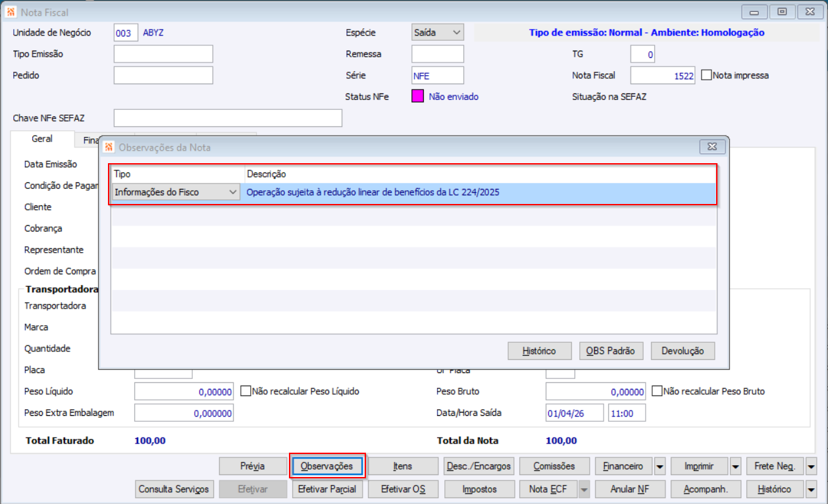Screen dimensions: 828x504
Task: Click the Nota Fiscal number field 1522
Action: pyautogui.click(x=663, y=75)
